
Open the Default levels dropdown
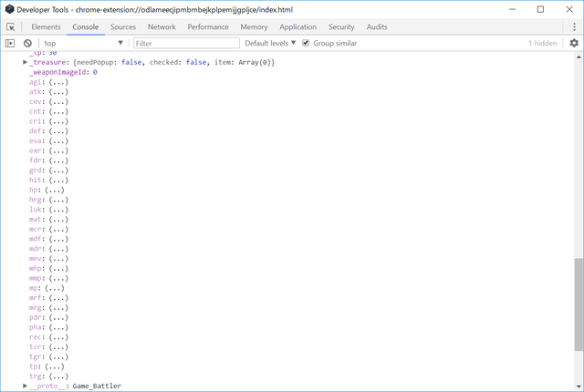pyautogui.click(x=270, y=43)
